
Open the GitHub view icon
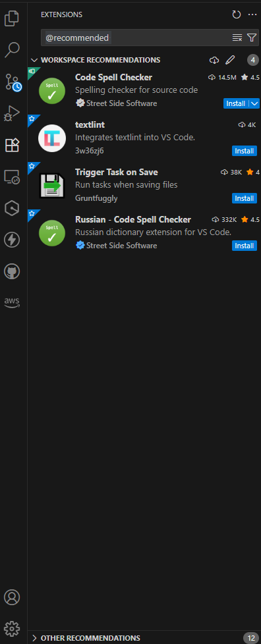click(x=12, y=271)
